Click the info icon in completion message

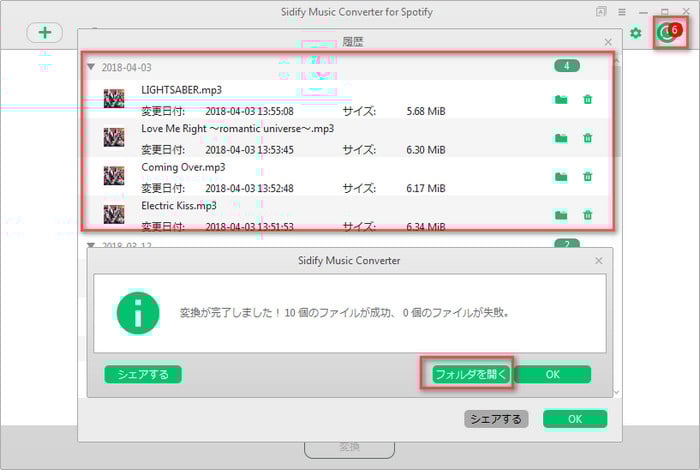tap(138, 313)
